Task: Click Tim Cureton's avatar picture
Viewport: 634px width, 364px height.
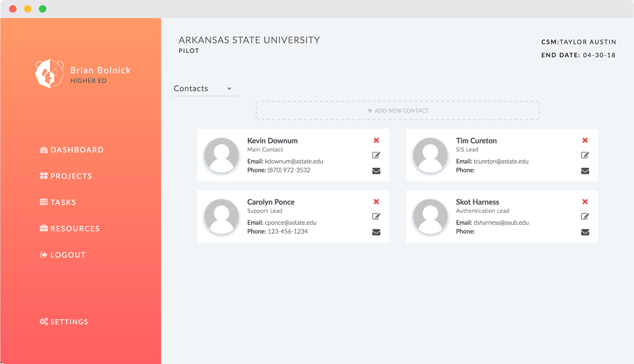Action: (430, 155)
